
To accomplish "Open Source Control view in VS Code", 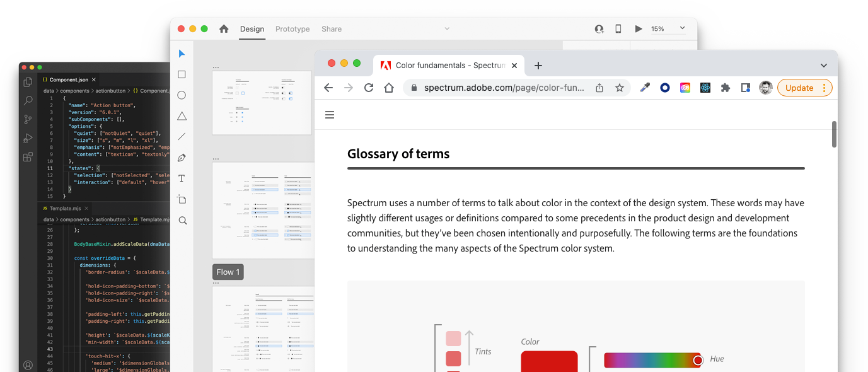I will pyautogui.click(x=28, y=119).
